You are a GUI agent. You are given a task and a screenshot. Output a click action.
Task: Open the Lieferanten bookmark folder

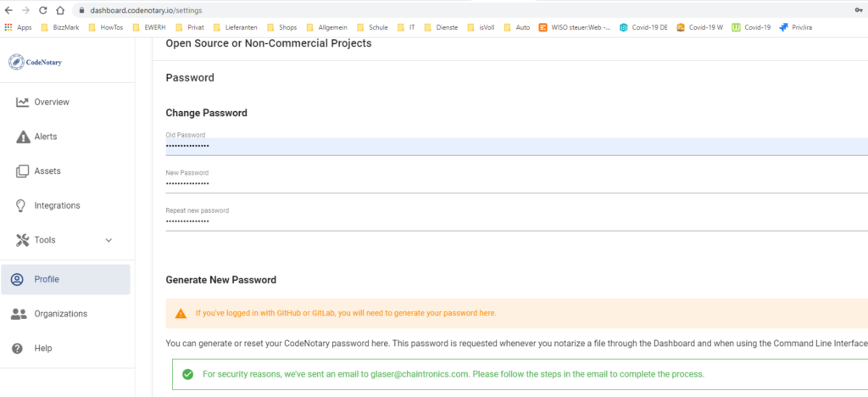tap(240, 27)
